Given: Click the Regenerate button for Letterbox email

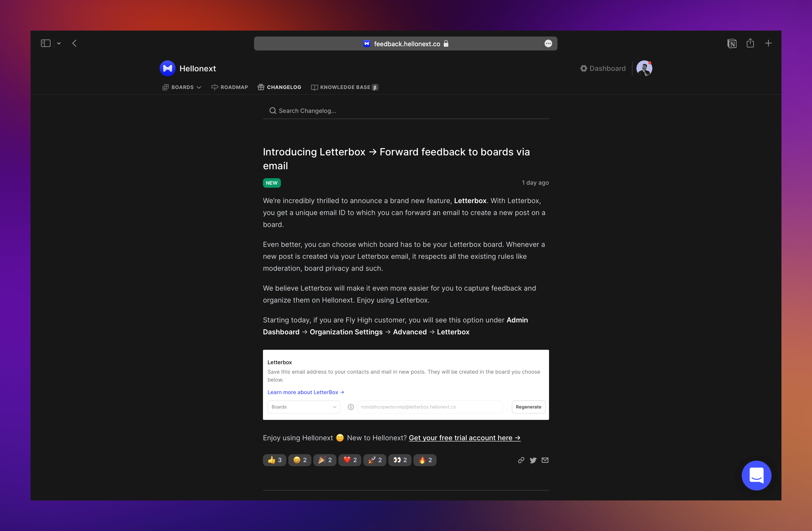Looking at the screenshot, I should point(528,406).
